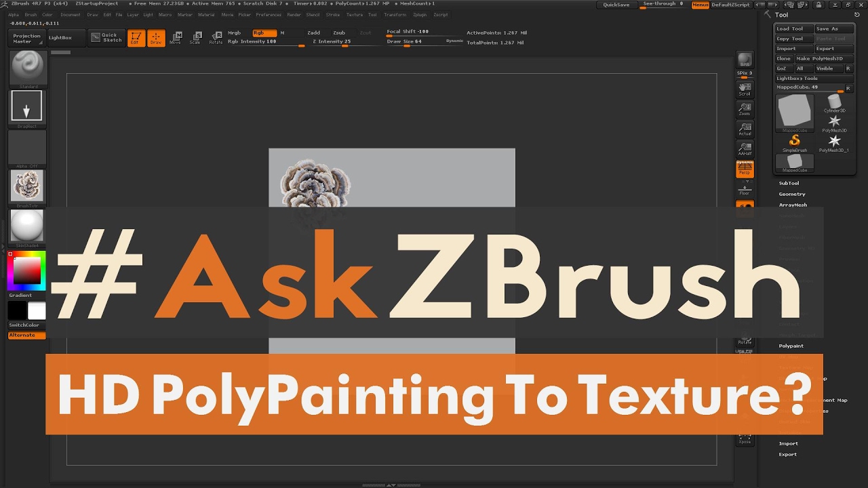Expand the Export sub-palette at bottom
Screen dimensions: 868x488
[x=788, y=454]
